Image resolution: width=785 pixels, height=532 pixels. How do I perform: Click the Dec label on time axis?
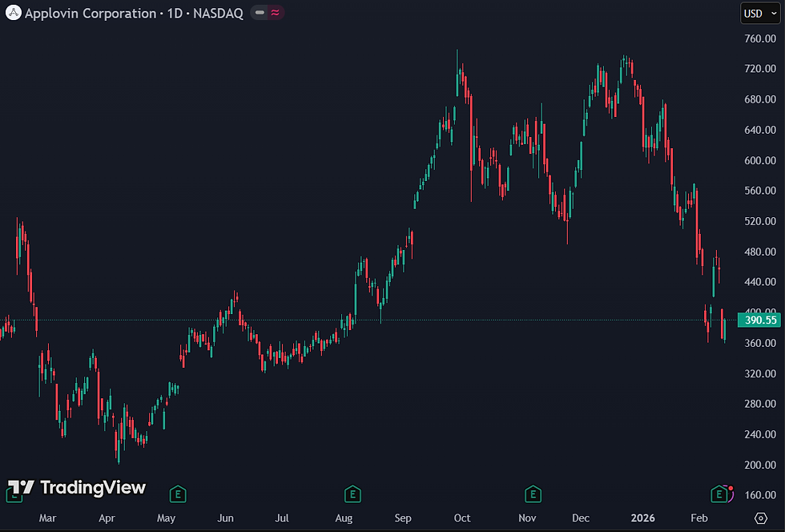click(x=581, y=518)
